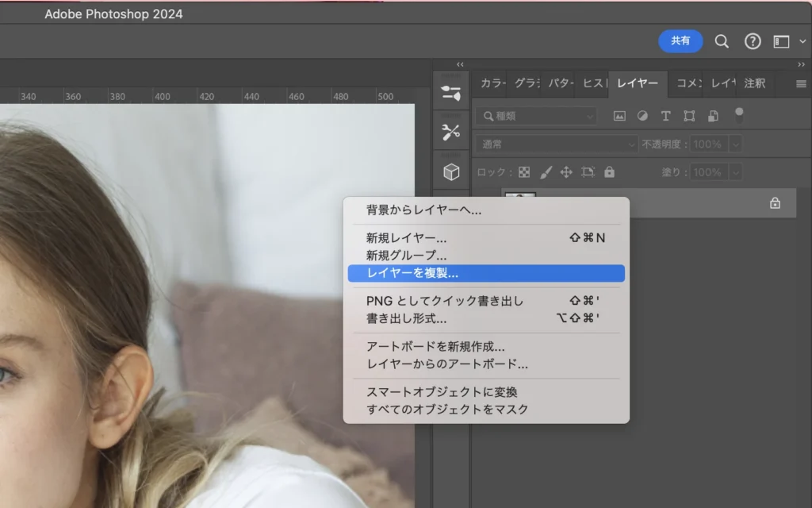Select スマートオブジェクトに変換 menu entry

click(x=442, y=392)
